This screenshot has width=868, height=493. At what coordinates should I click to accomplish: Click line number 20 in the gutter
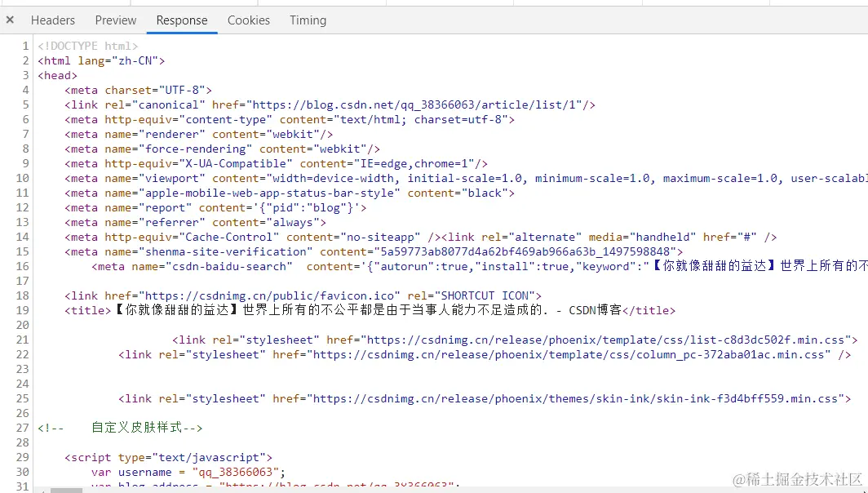coord(22,325)
